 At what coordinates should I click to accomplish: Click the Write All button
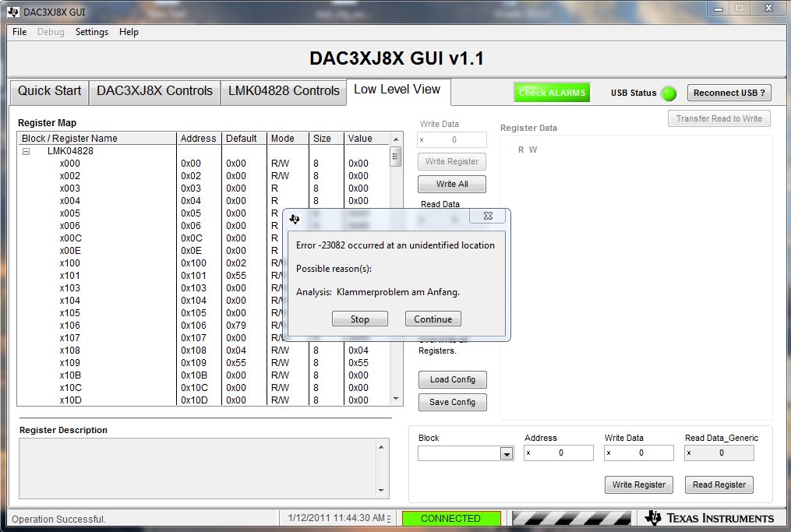[x=452, y=184]
